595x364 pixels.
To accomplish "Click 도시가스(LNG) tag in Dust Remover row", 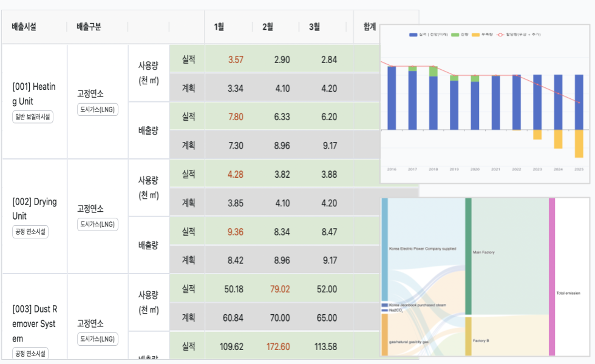I will pos(98,339).
